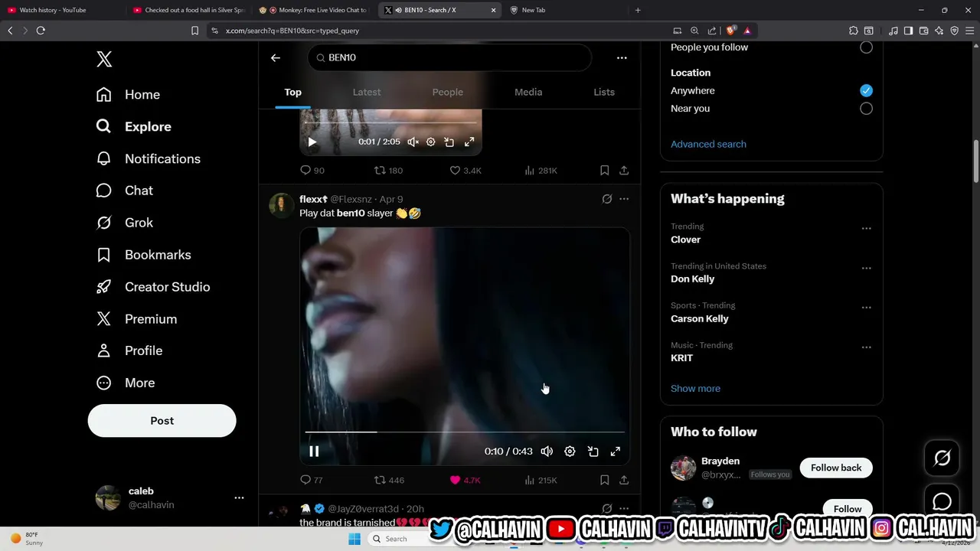Switch to the Lists tab
This screenshot has height=551, width=980.
click(x=604, y=92)
